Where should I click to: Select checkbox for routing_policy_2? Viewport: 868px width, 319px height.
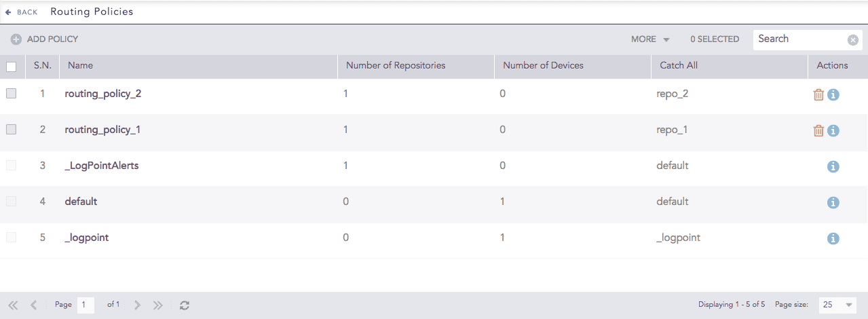(x=11, y=94)
